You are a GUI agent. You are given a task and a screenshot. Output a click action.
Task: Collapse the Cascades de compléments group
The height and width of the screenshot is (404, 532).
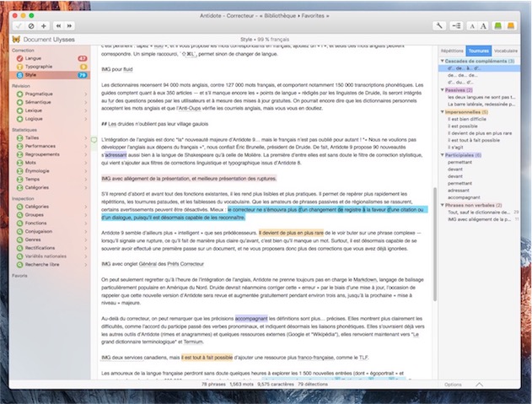(443, 61)
